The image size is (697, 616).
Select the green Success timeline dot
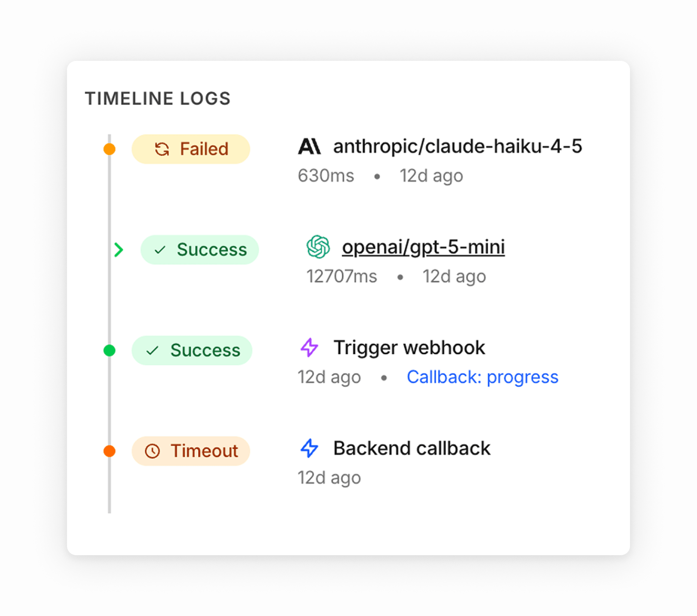coord(110,350)
